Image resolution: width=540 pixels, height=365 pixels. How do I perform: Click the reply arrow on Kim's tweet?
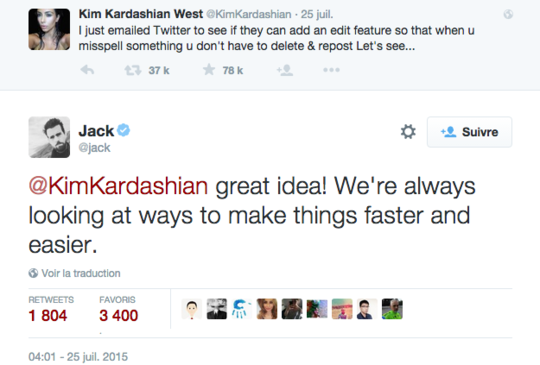(x=87, y=70)
